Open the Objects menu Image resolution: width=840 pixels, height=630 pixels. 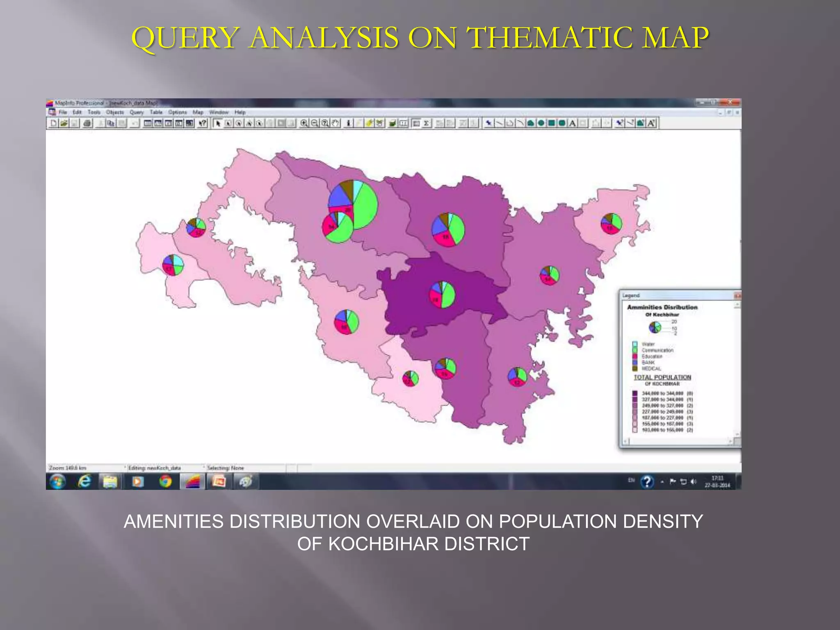115,112
